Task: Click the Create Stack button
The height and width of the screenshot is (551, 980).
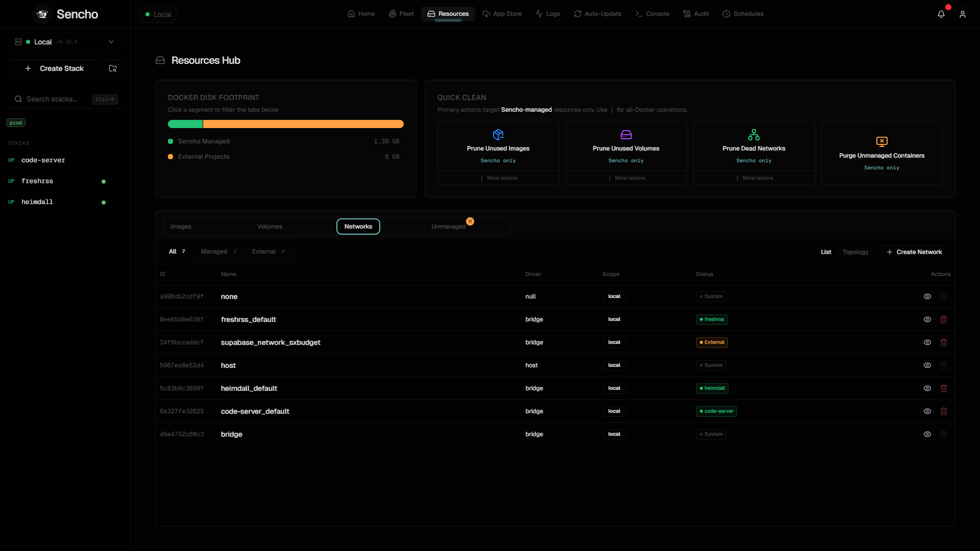Action: point(54,68)
